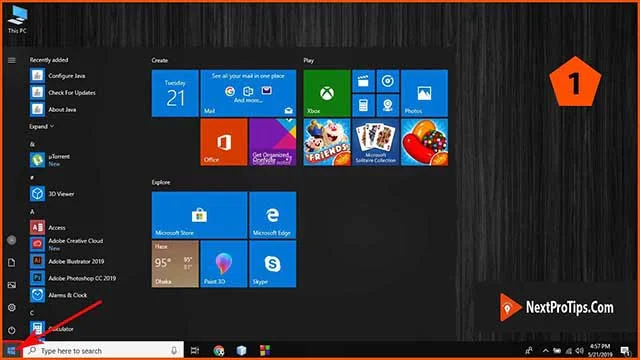
Task: Open the Get Organized OneNote tile
Action: point(273,142)
